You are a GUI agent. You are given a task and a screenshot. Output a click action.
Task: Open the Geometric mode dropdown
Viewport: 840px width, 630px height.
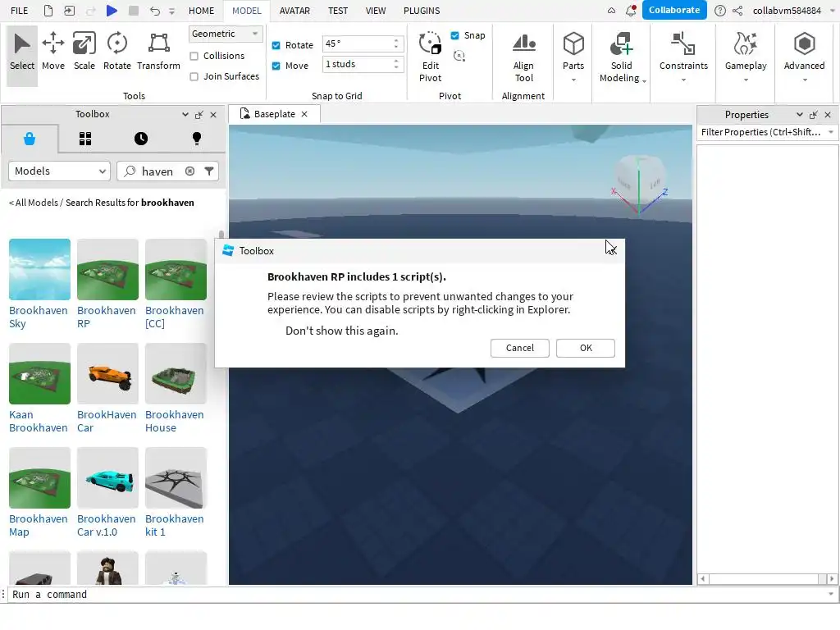pos(225,34)
